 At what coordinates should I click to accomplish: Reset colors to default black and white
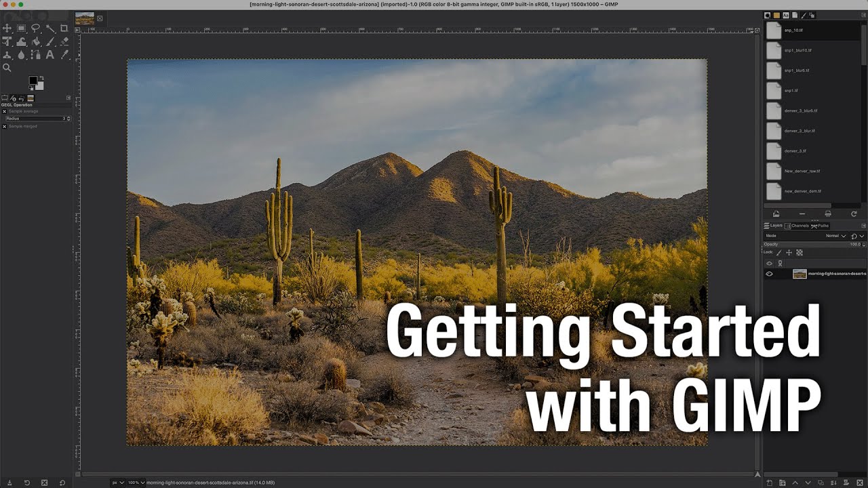31,88
